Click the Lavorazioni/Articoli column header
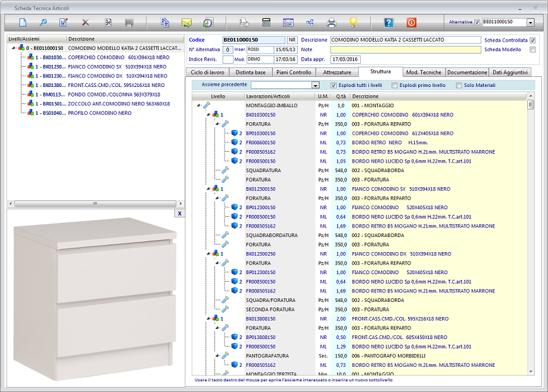 point(279,96)
